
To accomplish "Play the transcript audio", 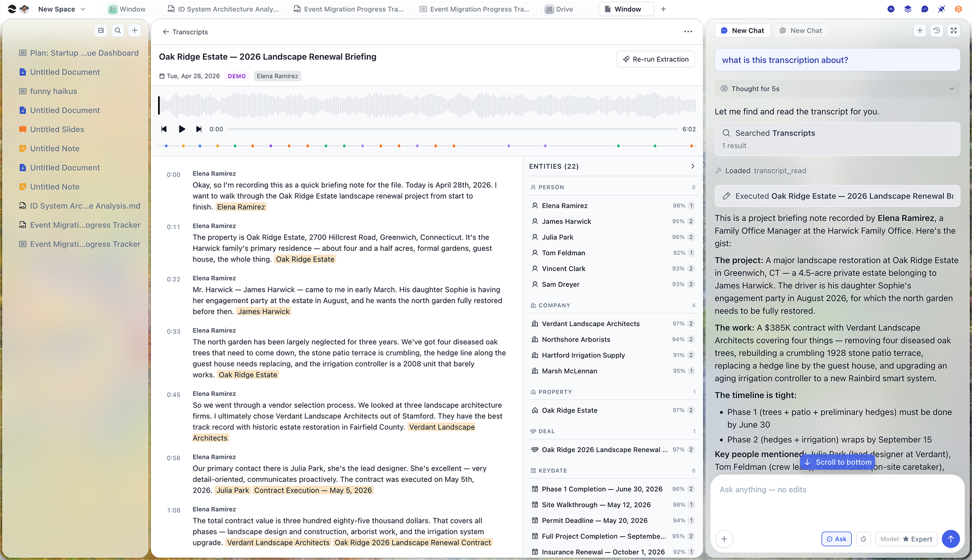I will coord(182,129).
